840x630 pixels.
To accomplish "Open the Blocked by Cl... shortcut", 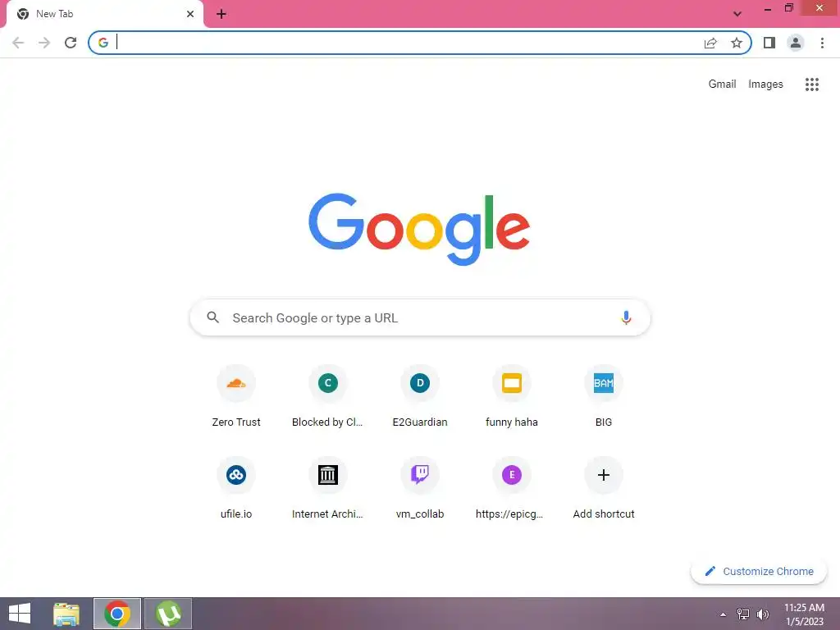I will (328, 396).
